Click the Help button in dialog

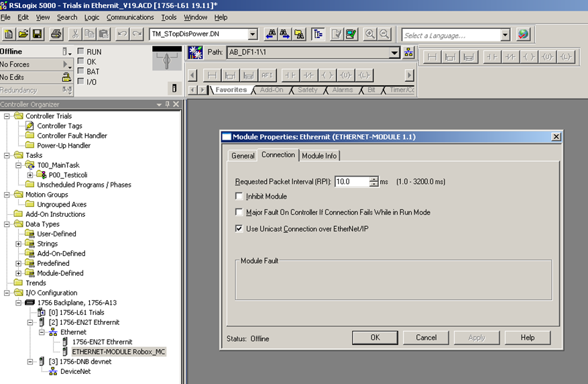(x=527, y=338)
